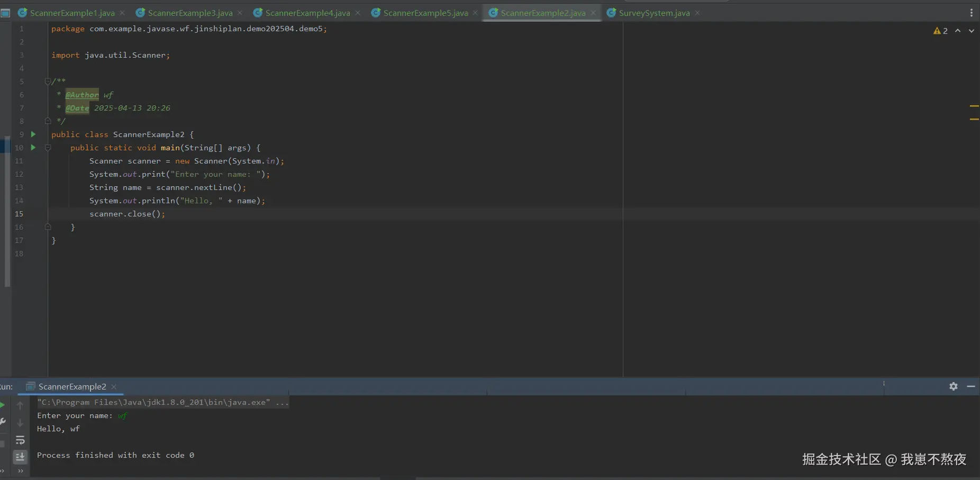Click the down stack trace arrow
The image size is (980, 480).
(20, 423)
